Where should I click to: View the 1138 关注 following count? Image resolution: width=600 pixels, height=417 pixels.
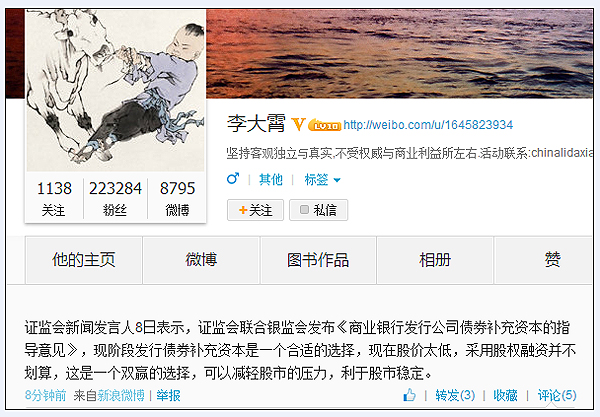point(54,199)
